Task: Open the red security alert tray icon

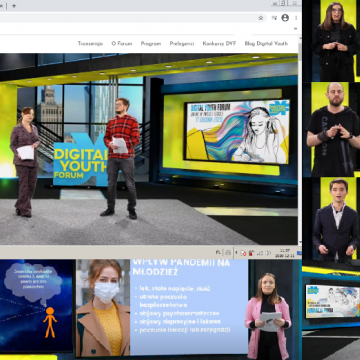Action: [251, 253]
